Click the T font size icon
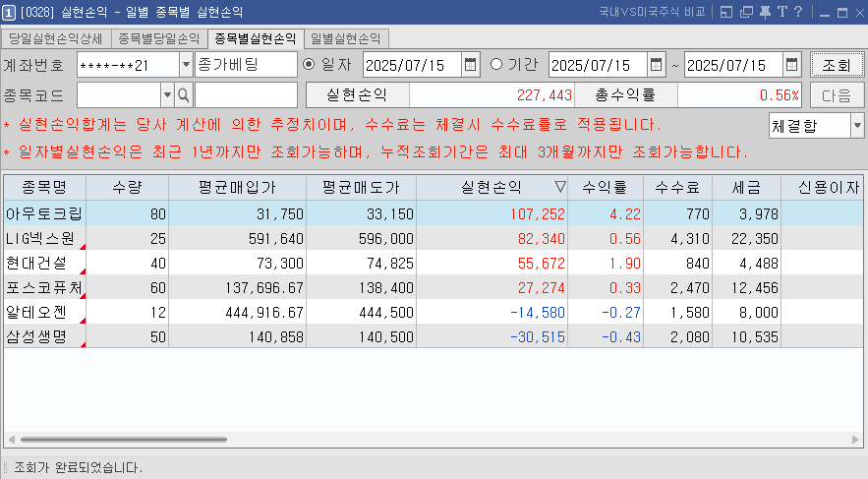 click(x=781, y=12)
